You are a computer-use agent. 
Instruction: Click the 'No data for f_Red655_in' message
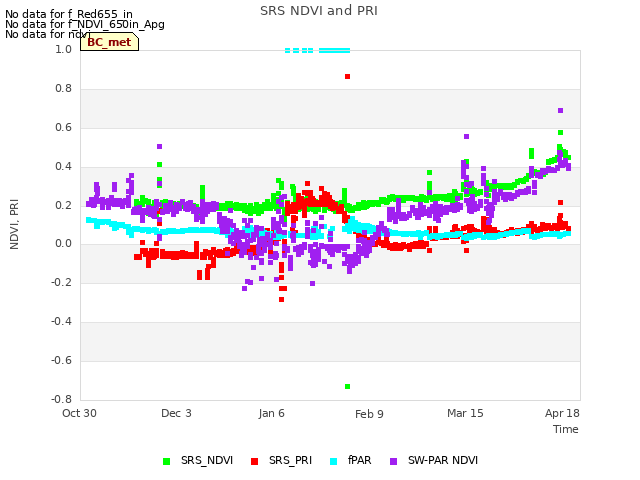69,14
